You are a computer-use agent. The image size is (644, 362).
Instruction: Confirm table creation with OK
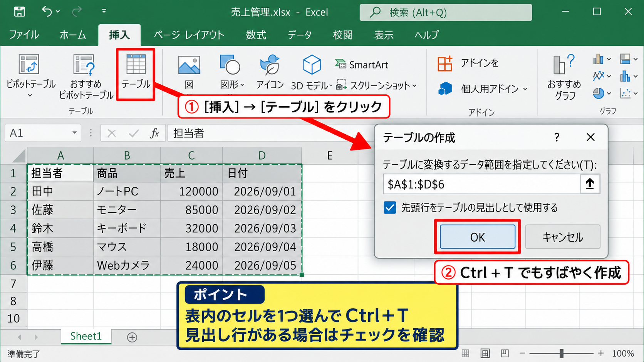478,237
